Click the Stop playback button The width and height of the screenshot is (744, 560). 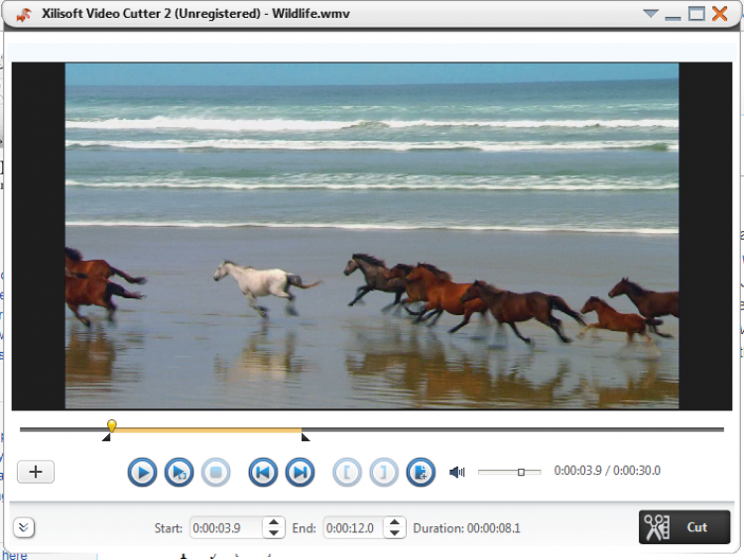pos(215,473)
